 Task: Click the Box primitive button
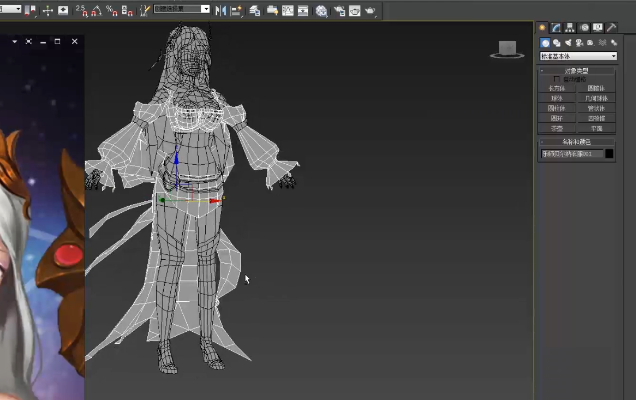click(557, 89)
